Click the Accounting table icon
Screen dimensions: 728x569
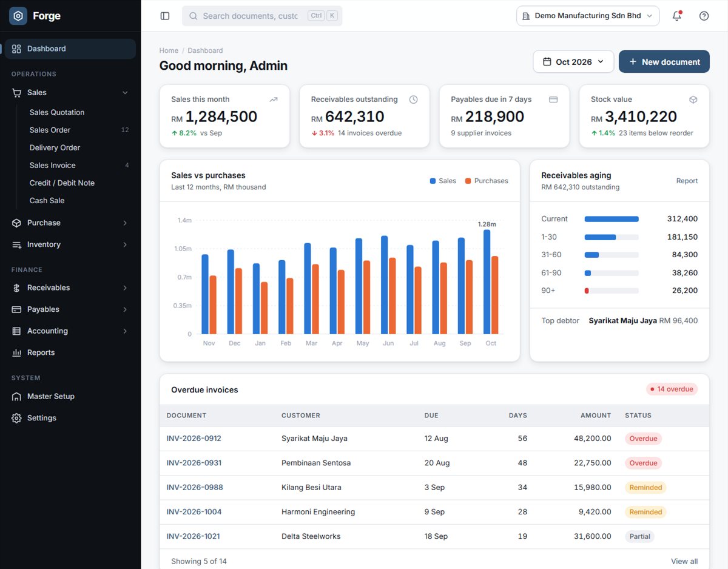[16, 331]
